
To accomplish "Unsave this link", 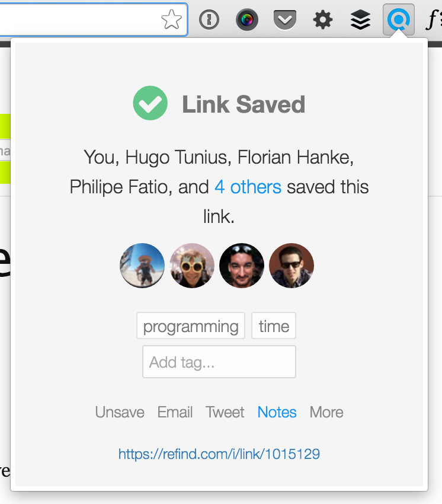I will pyautogui.click(x=120, y=412).
